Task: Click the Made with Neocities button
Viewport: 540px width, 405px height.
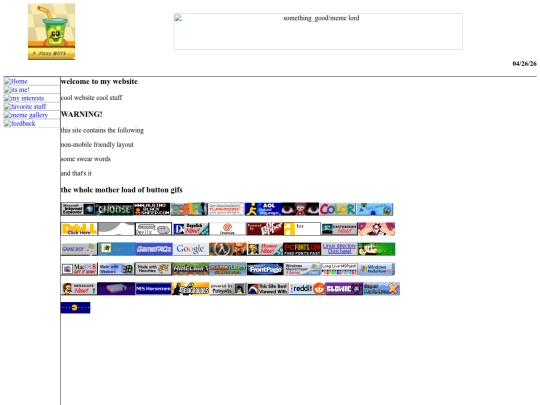Action: tap(153, 269)
